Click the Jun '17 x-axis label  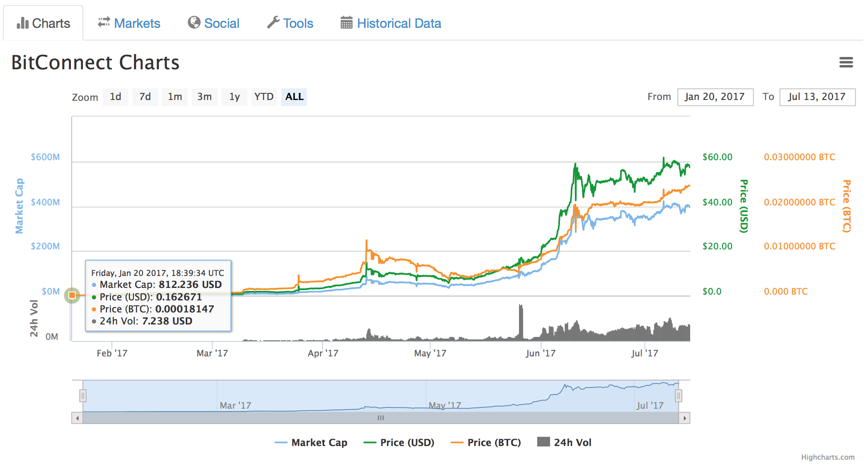pos(541,353)
